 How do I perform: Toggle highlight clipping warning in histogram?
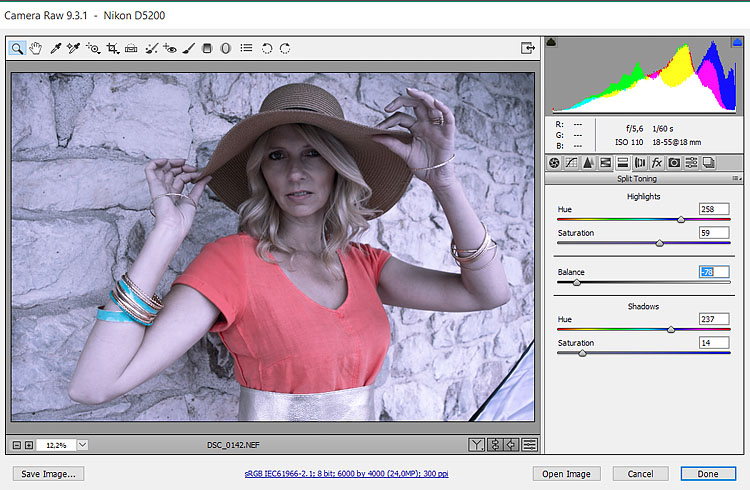tap(736, 43)
